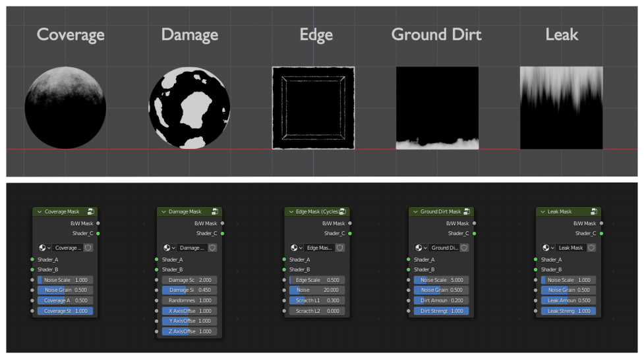Click the Shader_A input socket of Ground Dirt Mask
The width and height of the screenshot is (644, 359).
408,260
